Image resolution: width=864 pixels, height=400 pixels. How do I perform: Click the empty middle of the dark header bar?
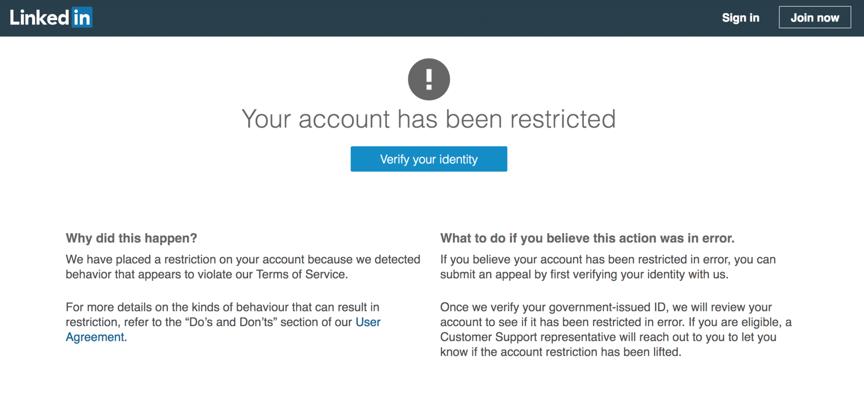click(400, 17)
